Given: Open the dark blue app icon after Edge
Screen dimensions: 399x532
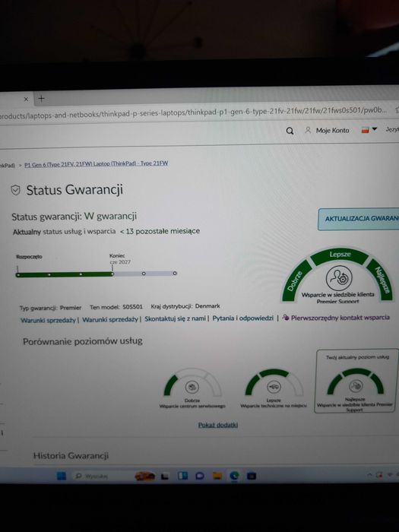Looking at the screenshot, I should click(252, 476).
